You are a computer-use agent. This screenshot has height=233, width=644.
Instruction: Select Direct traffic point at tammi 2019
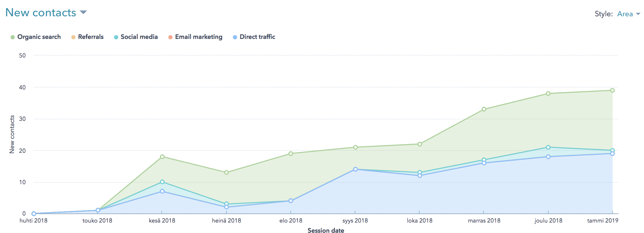click(x=612, y=154)
